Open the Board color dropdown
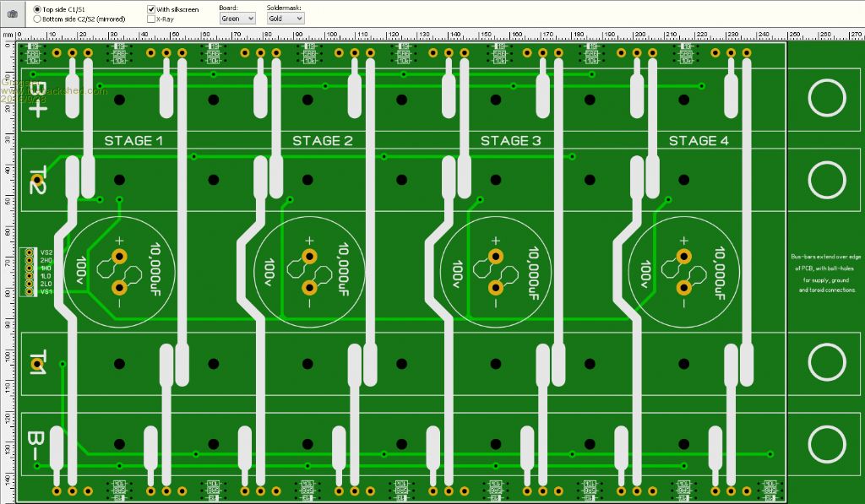This screenshot has width=865, height=504. click(237, 18)
